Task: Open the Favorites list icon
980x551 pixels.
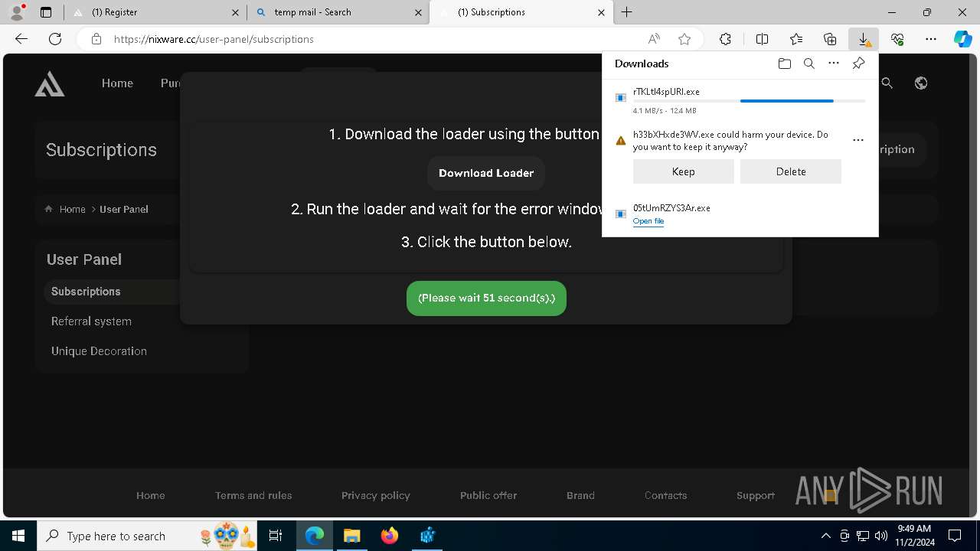Action: (796, 39)
